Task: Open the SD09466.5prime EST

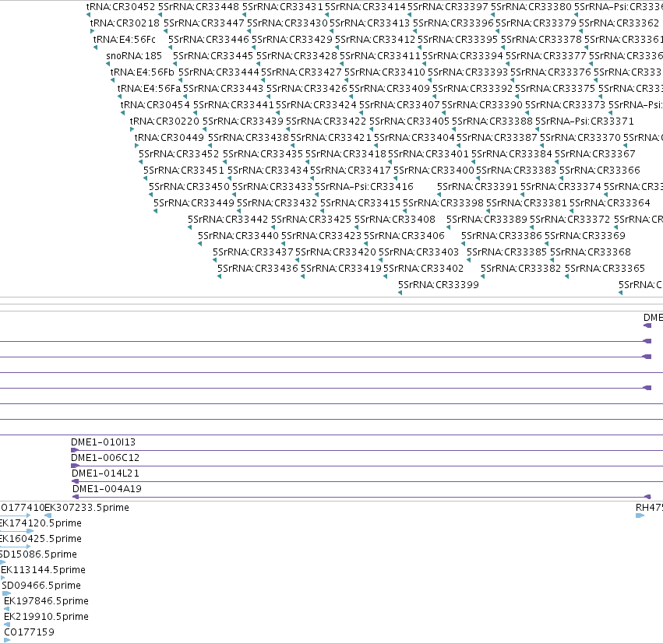Action: (41, 586)
